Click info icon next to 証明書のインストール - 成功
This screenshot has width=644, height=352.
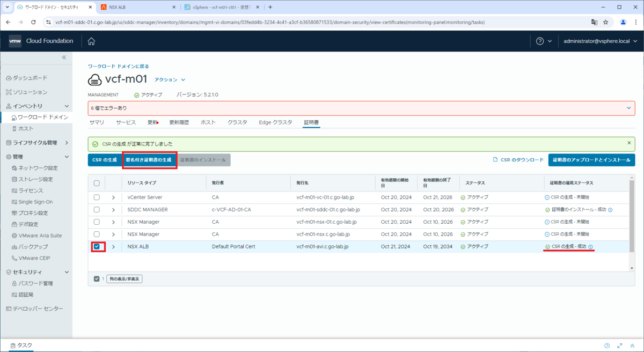click(x=610, y=210)
